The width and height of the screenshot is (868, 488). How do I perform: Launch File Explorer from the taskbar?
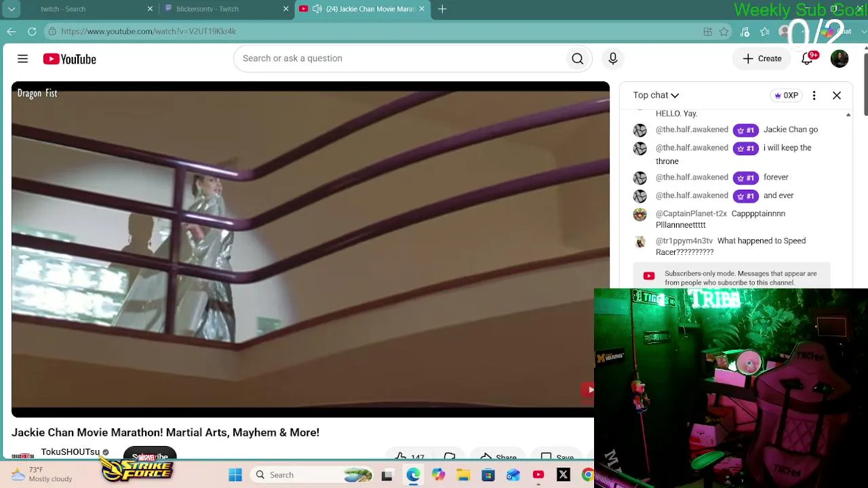point(463,475)
